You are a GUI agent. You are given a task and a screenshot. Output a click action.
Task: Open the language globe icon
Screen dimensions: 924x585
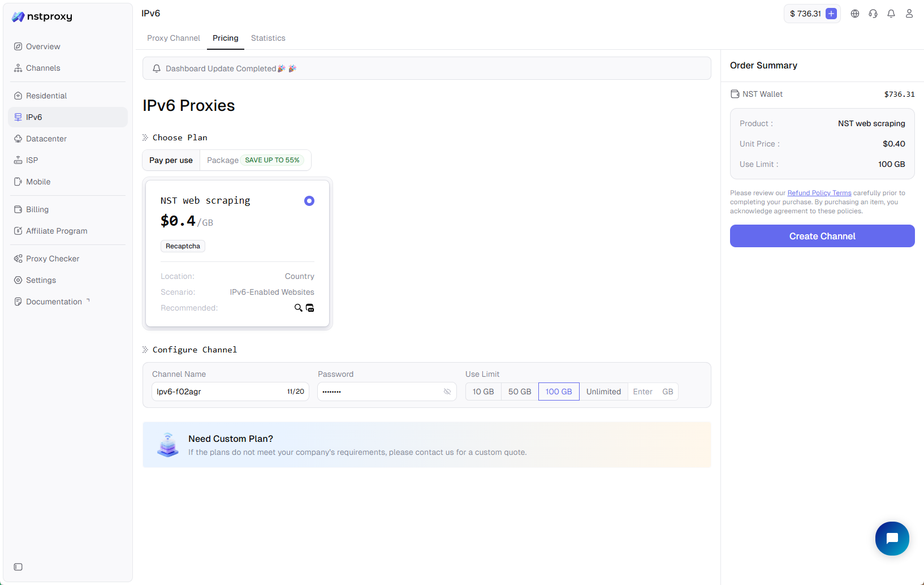tap(855, 14)
